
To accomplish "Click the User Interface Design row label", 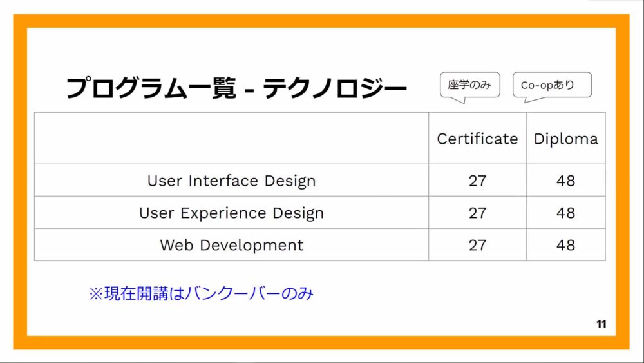I will coord(231,181).
